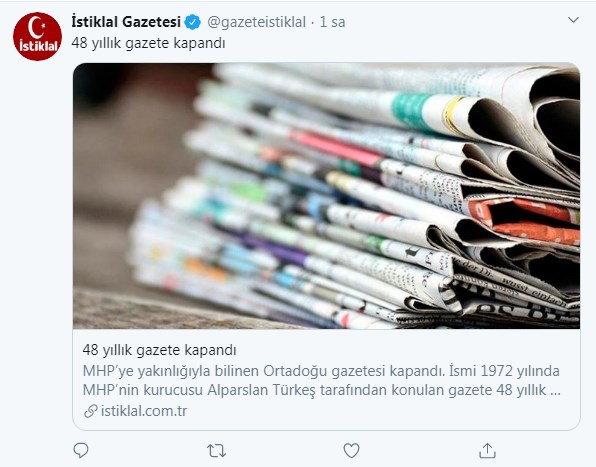Reply to the İstiklal Gazetesi tweet
Screen dimensions: 596x467
click(81, 450)
